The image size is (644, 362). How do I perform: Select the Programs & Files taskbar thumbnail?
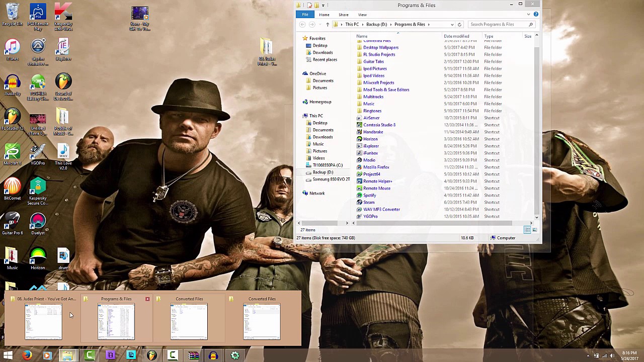116,318
